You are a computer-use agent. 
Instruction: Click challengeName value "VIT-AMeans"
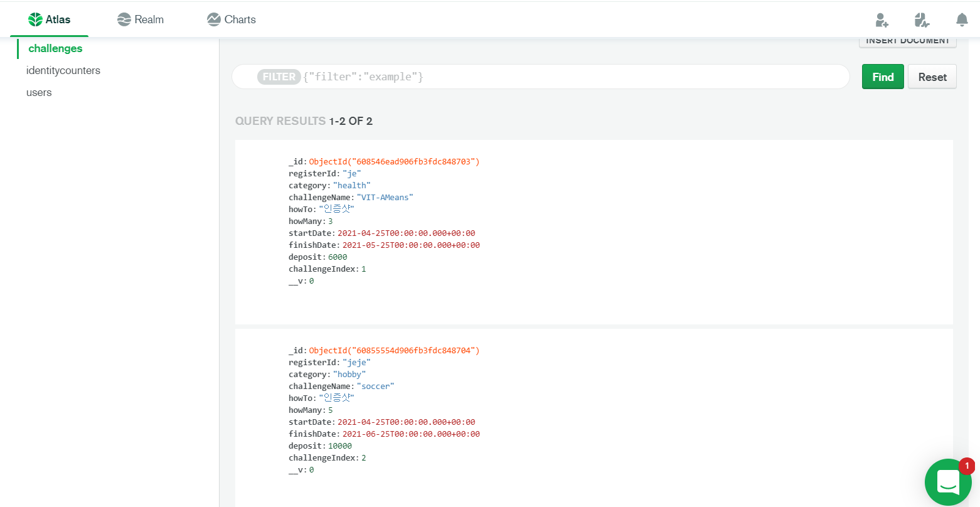[385, 198]
